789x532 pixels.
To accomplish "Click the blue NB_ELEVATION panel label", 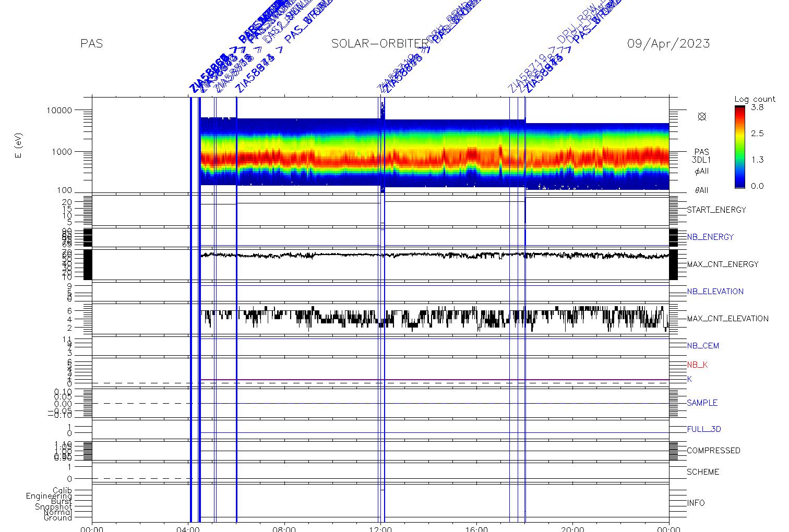I will [715, 292].
